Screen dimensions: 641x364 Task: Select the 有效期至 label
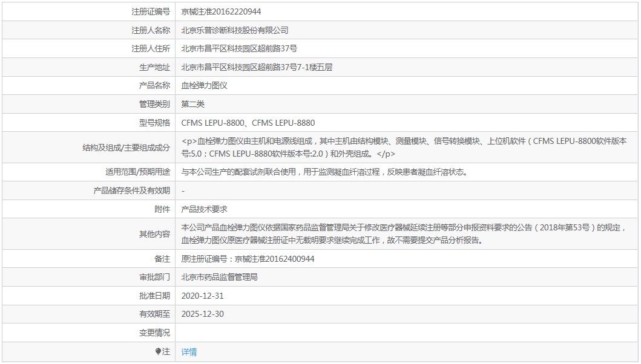pyautogui.click(x=154, y=314)
